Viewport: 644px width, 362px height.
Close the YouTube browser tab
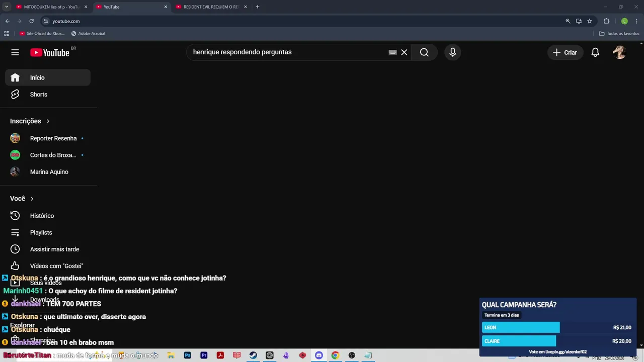coord(166,7)
